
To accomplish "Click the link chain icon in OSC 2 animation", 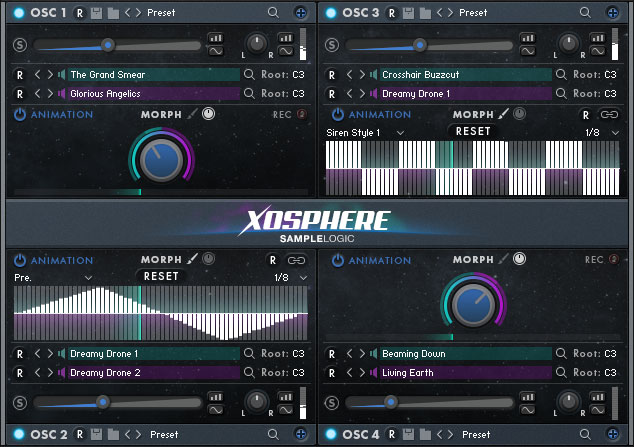I will (297, 259).
